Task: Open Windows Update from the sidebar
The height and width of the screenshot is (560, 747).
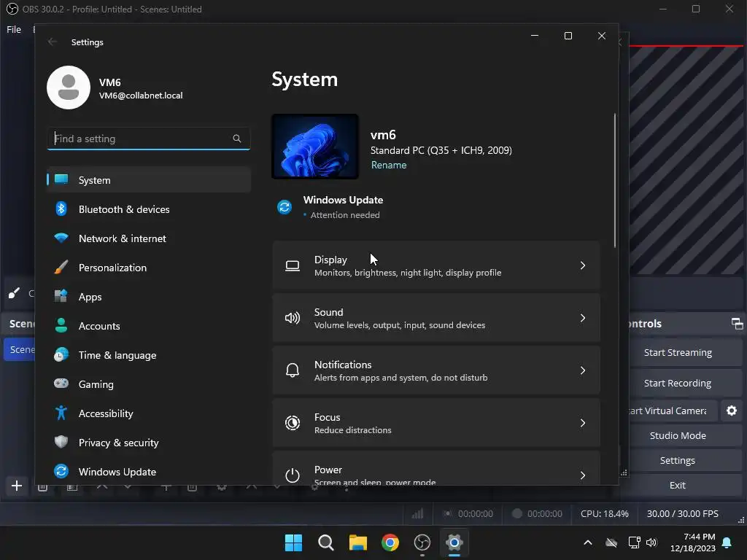Action: click(149, 472)
